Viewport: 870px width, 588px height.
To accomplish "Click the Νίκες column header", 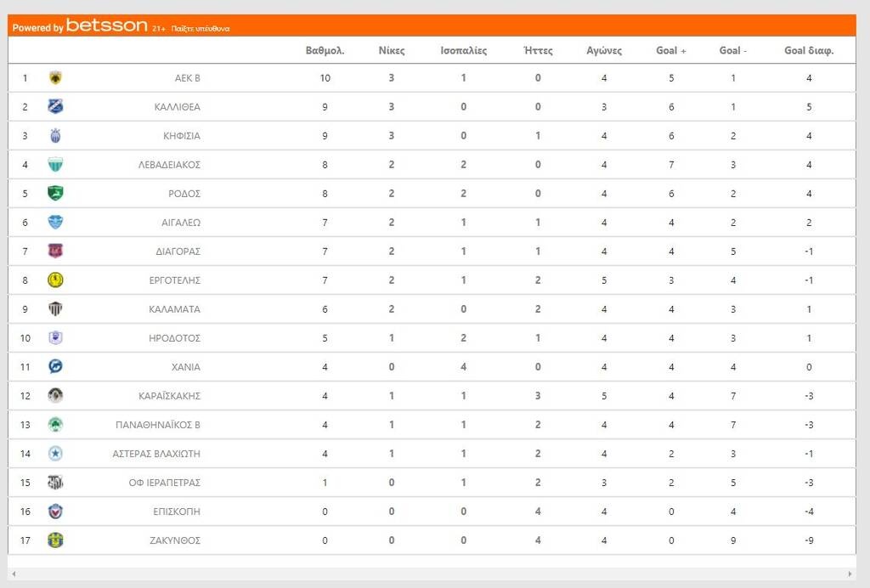I will click(x=391, y=50).
